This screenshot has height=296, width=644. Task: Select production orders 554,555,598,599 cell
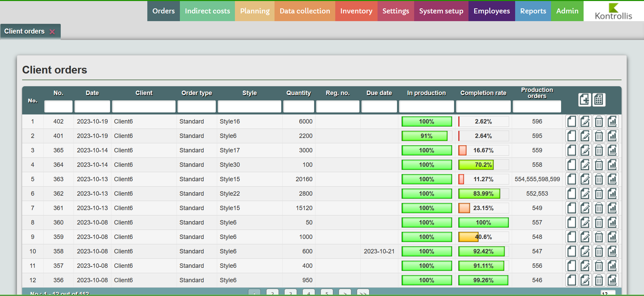[x=537, y=179]
